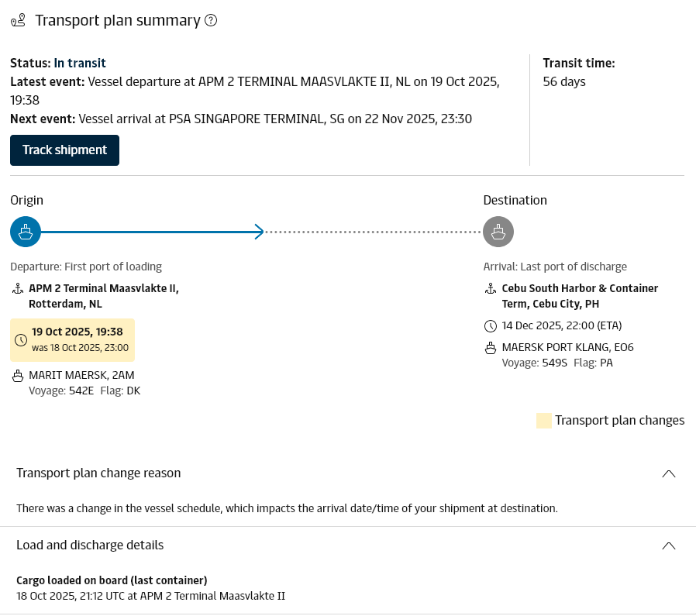Click the anchor icon beside Cebu South Harbor

[x=491, y=289]
